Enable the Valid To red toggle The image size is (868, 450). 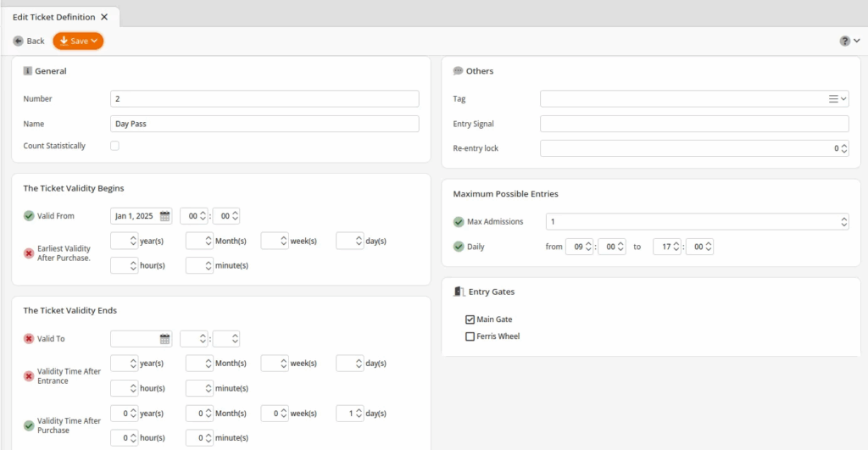click(x=29, y=339)
